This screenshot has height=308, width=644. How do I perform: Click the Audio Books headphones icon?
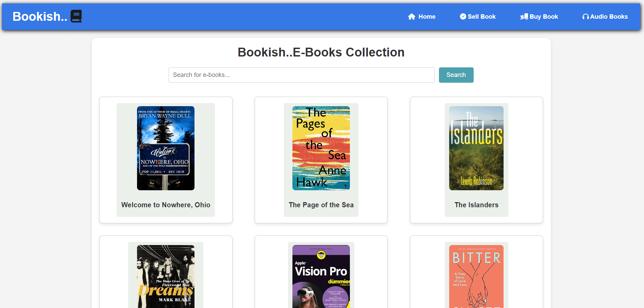point(586,17)
